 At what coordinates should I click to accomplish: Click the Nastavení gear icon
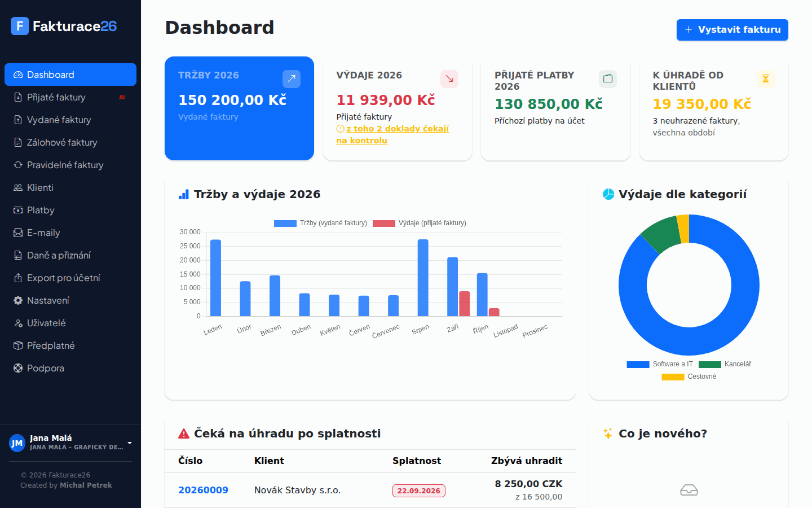18,300
